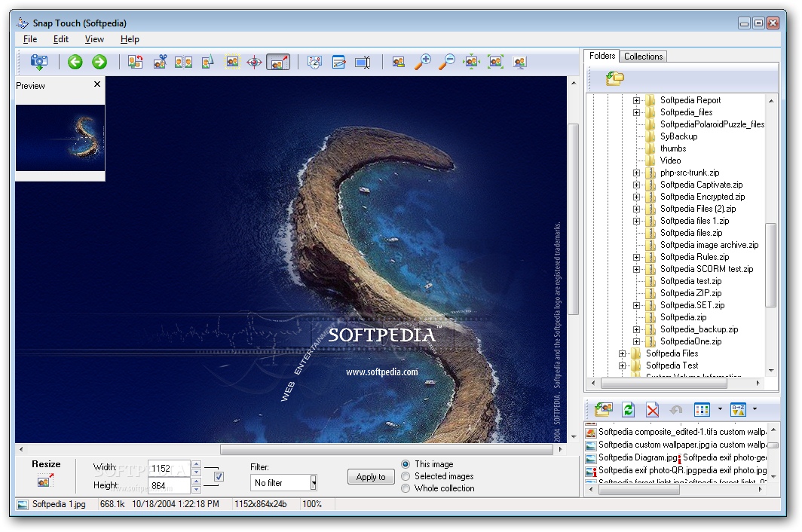
Task: Click the folder tree vertical scrollbar thumb
Action: tap(771, 265)
